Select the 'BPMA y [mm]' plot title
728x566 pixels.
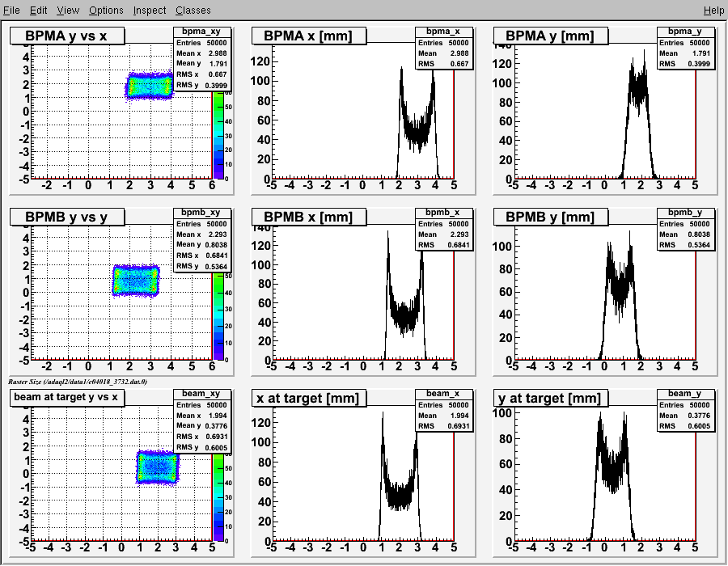tap(550, 36)
